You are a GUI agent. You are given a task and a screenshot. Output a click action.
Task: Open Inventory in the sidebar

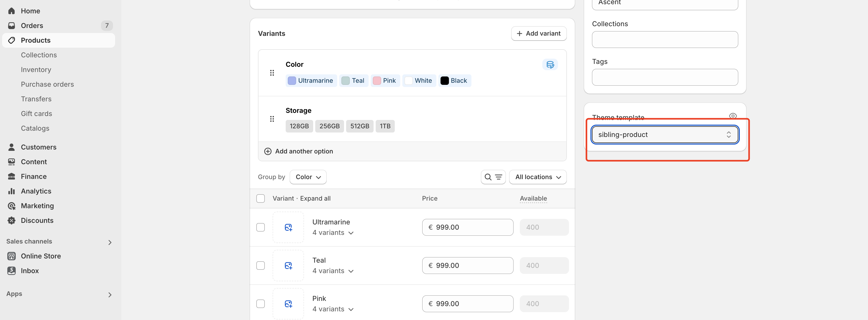click(x=36, y=69)
